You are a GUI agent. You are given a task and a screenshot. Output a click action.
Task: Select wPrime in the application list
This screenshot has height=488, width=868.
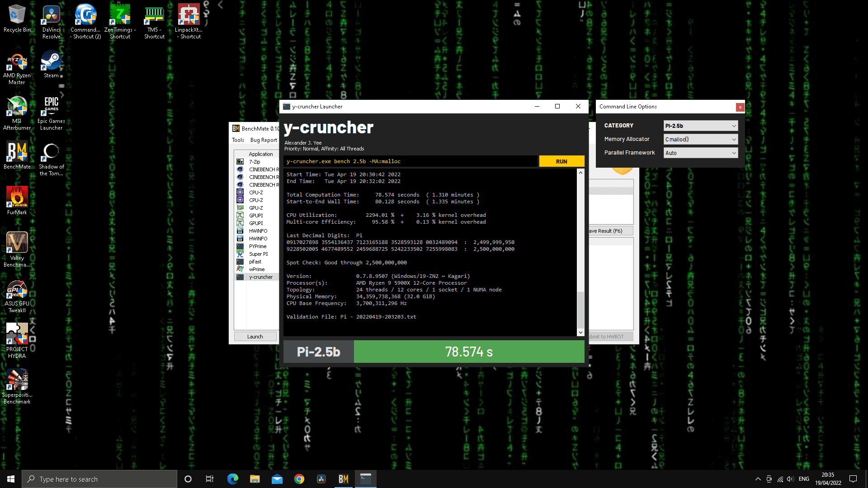pyautogui.click(x=256, y=269)
